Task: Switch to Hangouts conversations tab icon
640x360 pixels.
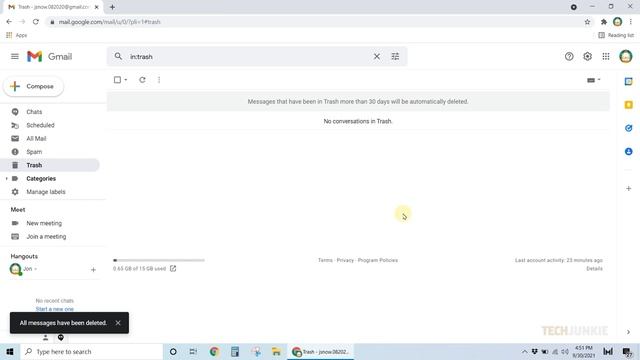Action: 61,338
